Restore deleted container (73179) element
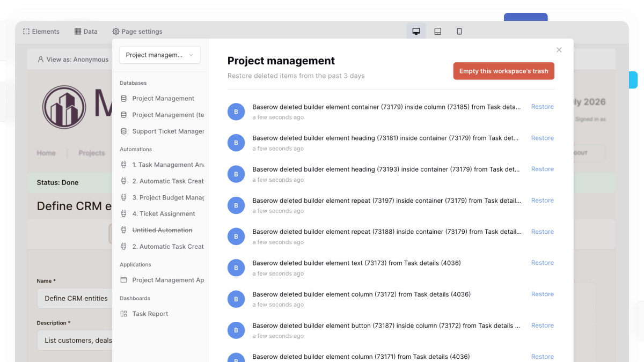 [x=543, y=107]
